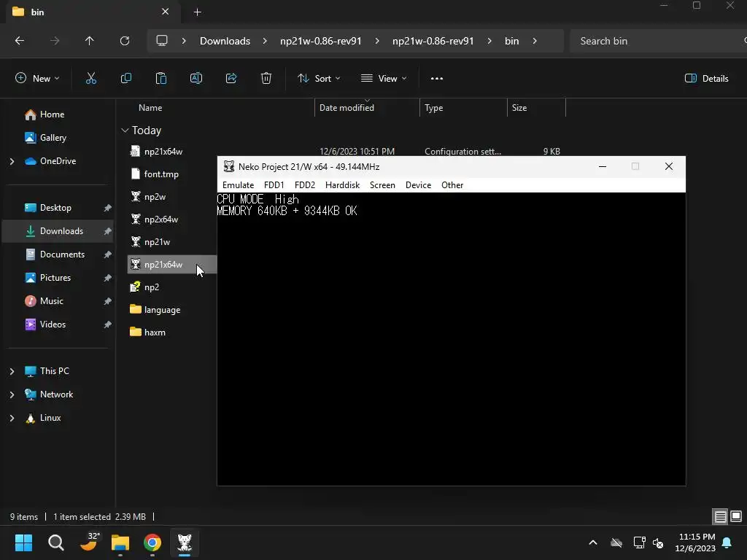Click the Copy icon in Explorer toolbar
This screenshot has width=747, height=560.
pyautogui.click(x=125, y=79)
